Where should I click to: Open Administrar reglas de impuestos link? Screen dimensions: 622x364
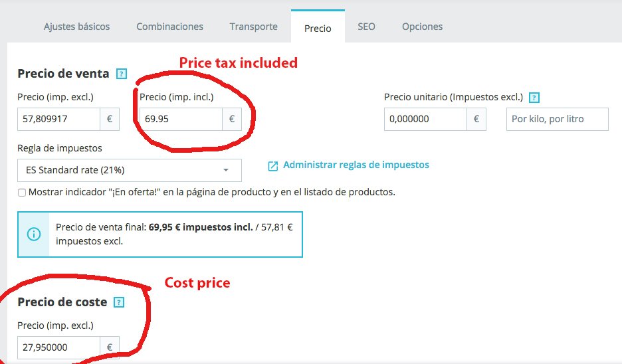point(356,165)
